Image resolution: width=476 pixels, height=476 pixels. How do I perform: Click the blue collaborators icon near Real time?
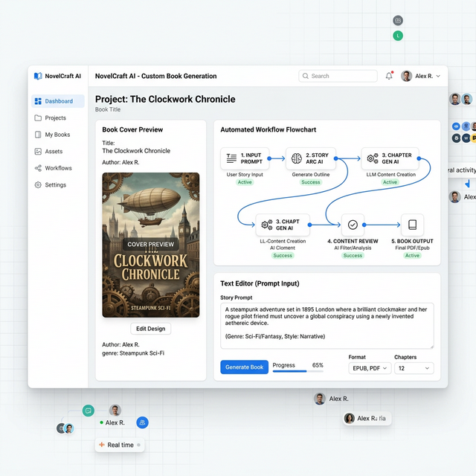pos(142,422)
